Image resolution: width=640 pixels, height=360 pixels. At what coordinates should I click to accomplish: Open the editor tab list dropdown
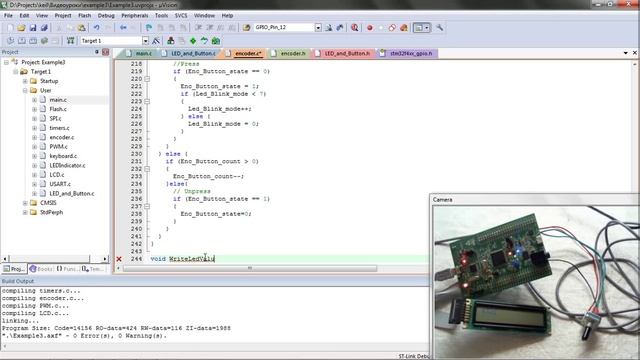pos(625,53)
